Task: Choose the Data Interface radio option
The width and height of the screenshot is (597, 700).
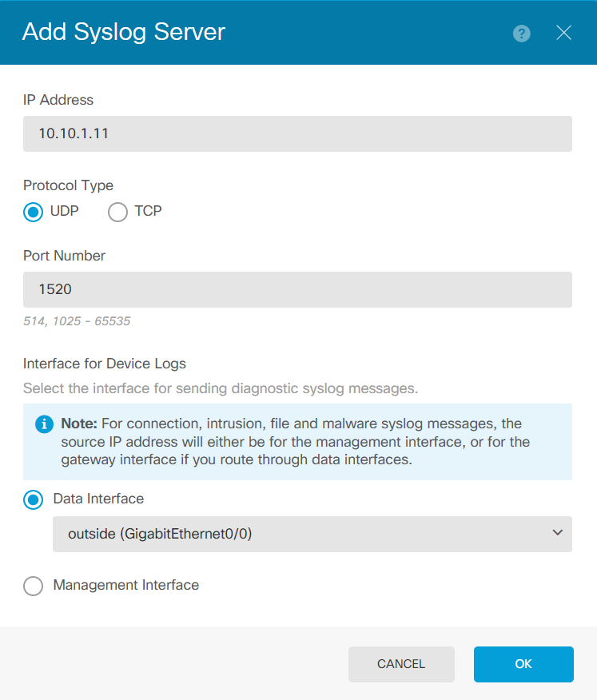Action: tap(34, 499)
